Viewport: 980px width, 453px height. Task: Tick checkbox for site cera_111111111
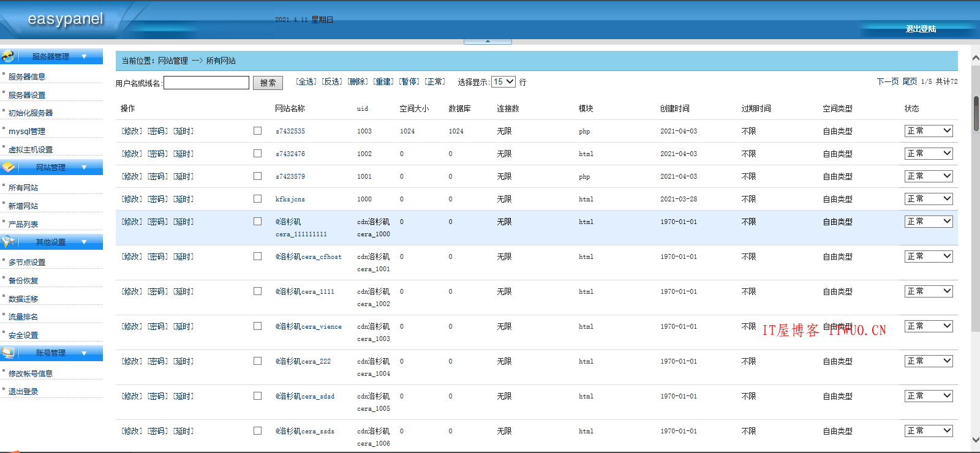click(x=257, y=221)
